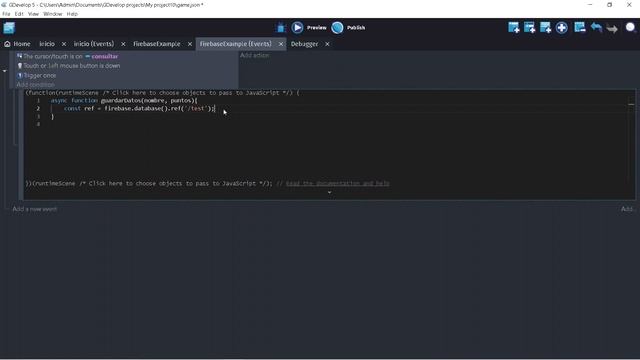Undo the last change
Screen dimensions: 640x360
click(x=596, y=28)
